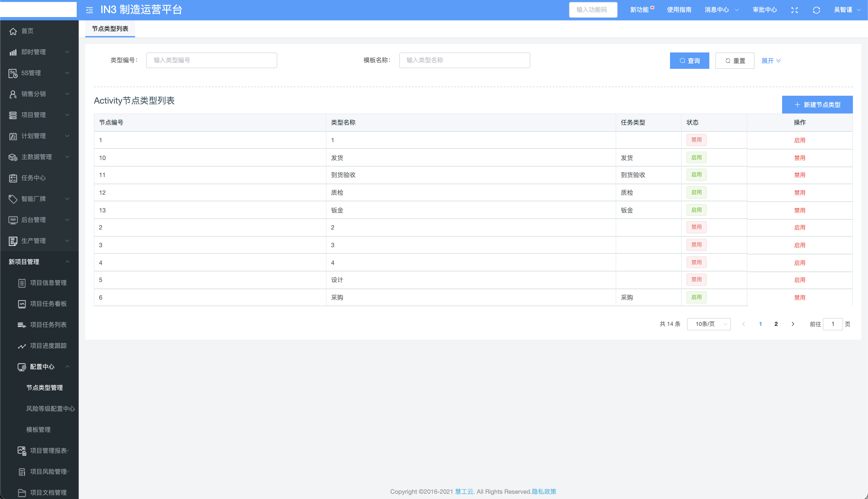
Task: Select the 节点类型列表 tab
Action: 110,29
